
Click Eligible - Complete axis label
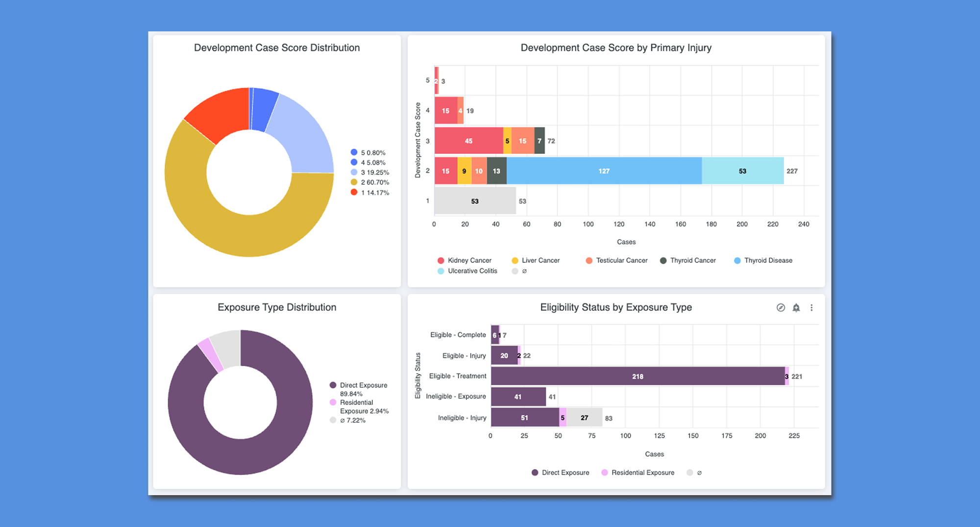click(x=458, y=335)
